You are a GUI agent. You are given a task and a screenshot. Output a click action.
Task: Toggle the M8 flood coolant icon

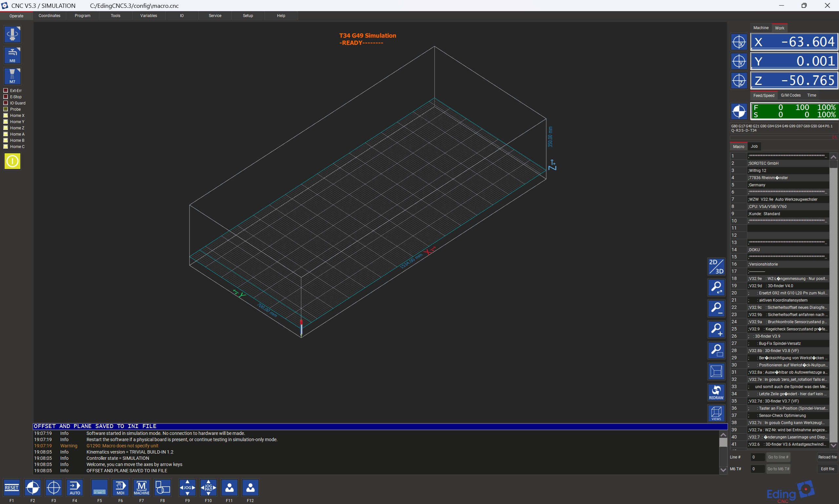click(12, 55)
